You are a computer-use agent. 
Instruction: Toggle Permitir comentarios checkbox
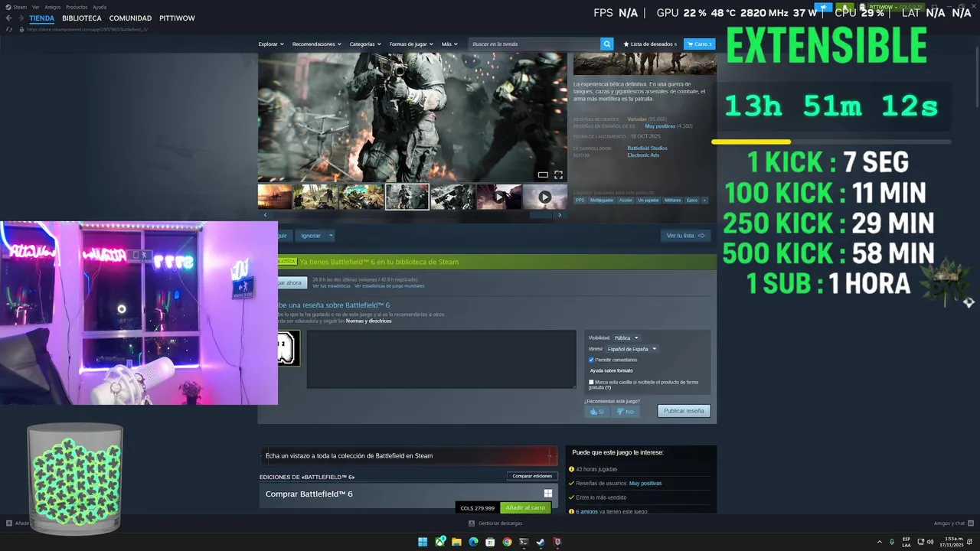[x=591, y=360]
